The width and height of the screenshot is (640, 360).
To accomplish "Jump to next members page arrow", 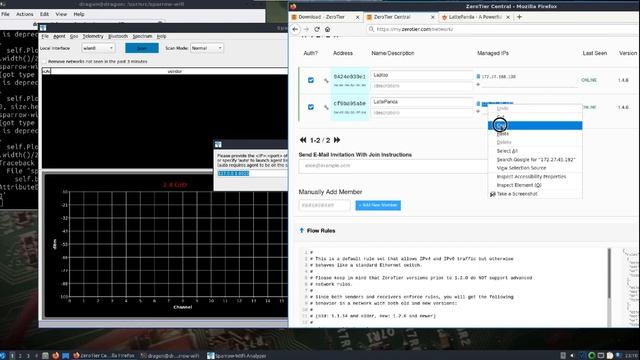I will pos(337,140).
